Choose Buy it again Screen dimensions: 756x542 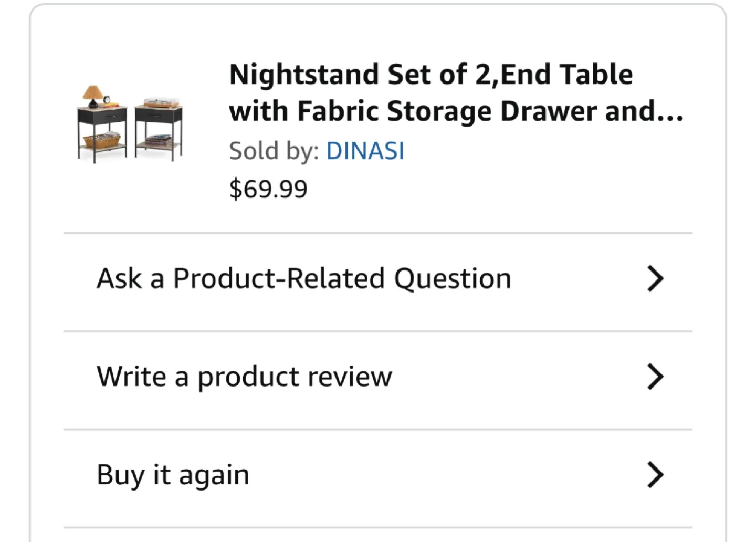point(172,474)
